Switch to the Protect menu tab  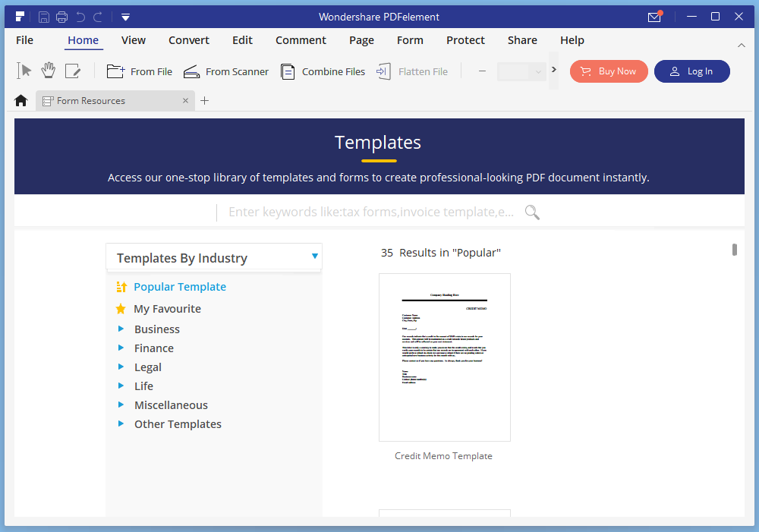[x=465, y=40]
